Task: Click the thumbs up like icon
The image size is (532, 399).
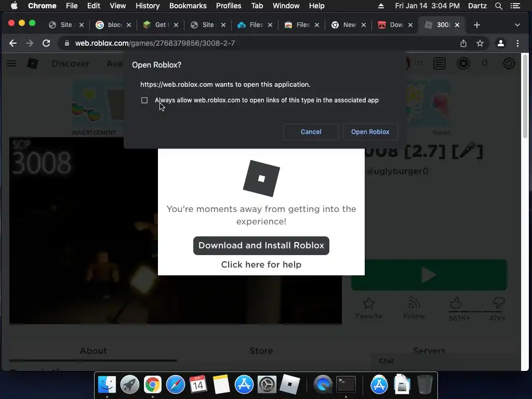Action: 456,303
